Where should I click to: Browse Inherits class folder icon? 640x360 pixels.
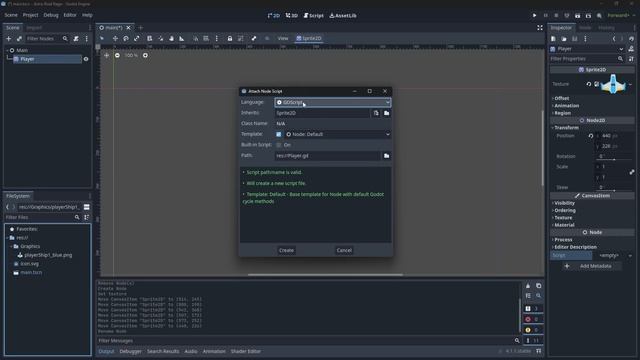coord(387,113)
